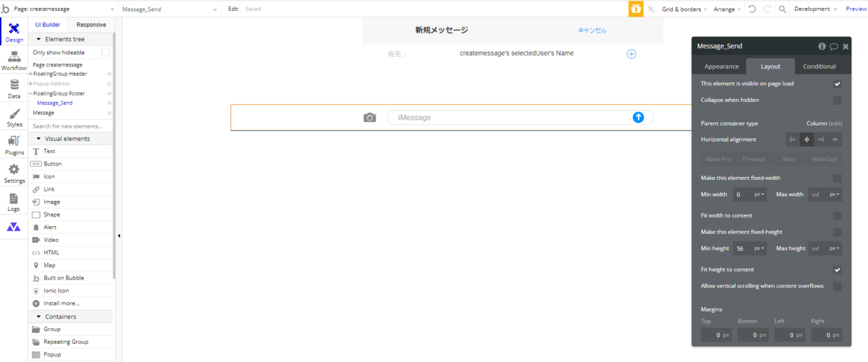Open the 'Page: createmessage' dropdown

click(x=65, y=9)
